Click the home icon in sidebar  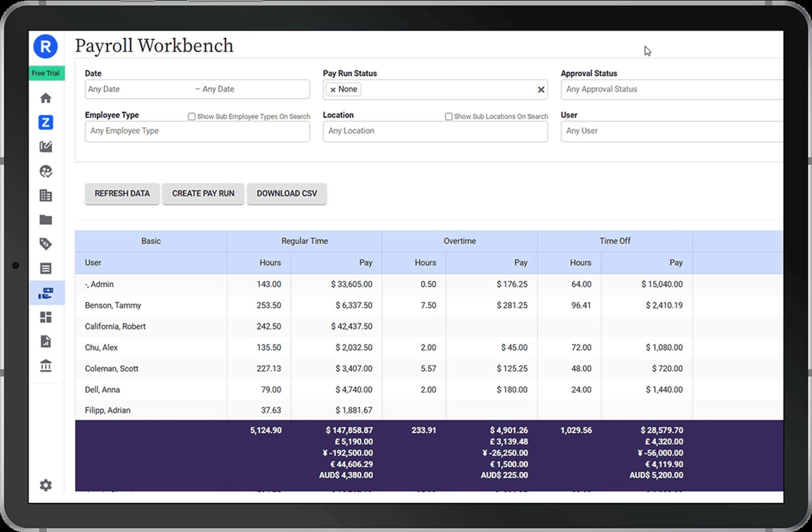pos(46,98)
